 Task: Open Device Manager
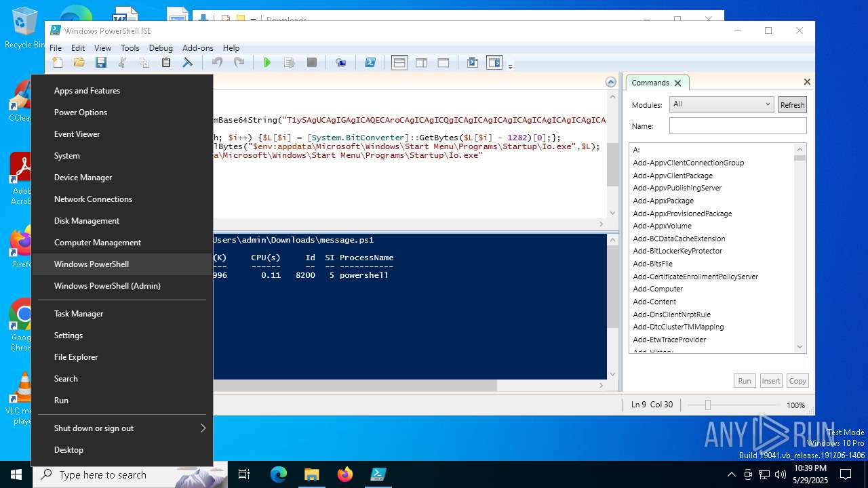(x=122, y=178)
